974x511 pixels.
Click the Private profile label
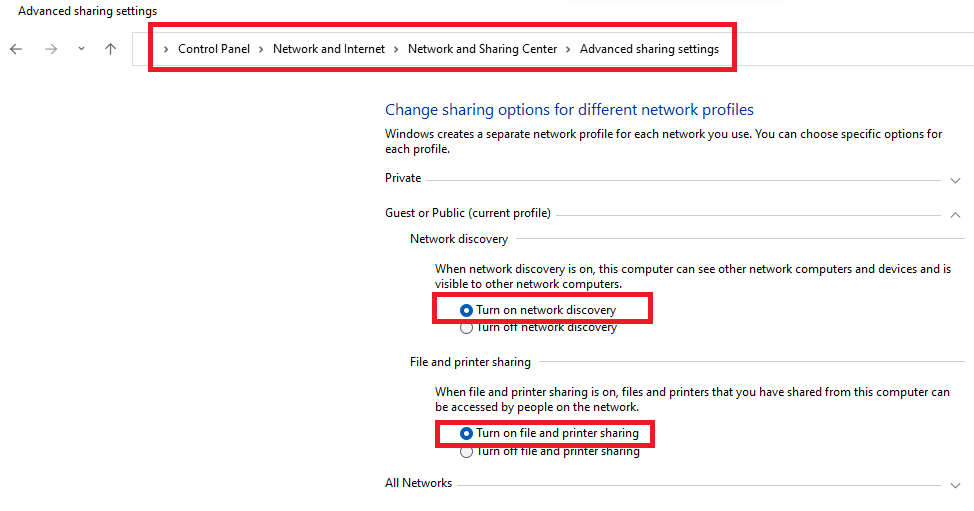(x=403, y=178)
